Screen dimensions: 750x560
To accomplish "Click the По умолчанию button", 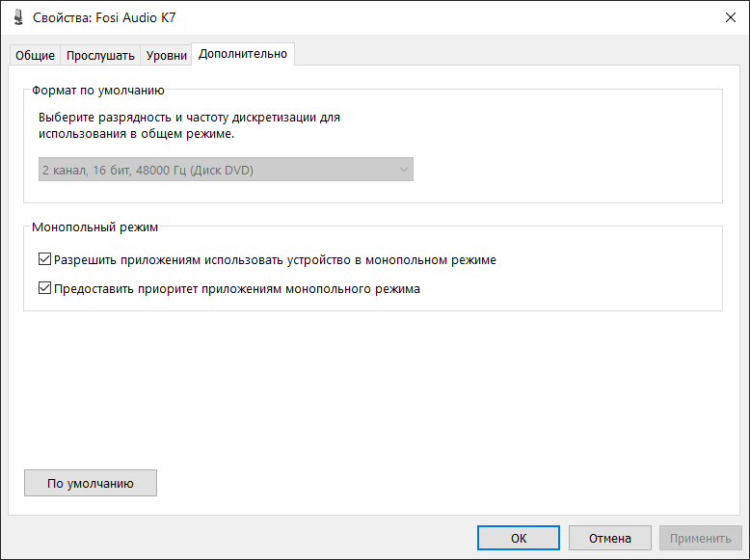I will click(x=91, y=483).
